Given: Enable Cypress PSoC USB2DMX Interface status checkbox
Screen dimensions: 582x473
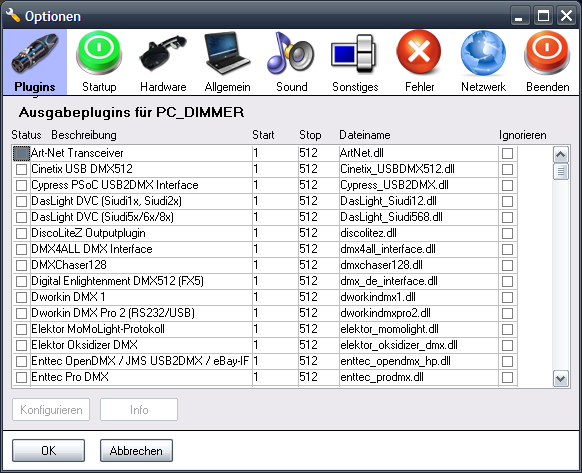Looking at the screenshot, I should click(x=22, y=185).
